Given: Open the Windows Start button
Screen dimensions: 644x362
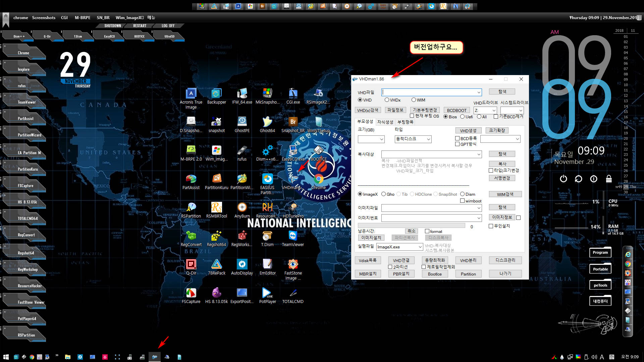Looking at the screenshot, I should tap(6, 357).
